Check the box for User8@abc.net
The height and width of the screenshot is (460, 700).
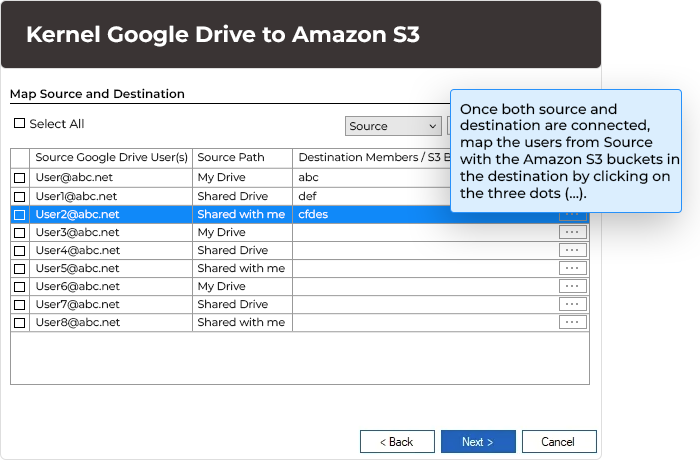tap(20, 322)
